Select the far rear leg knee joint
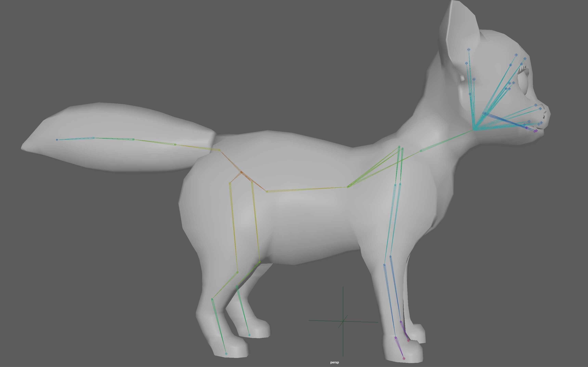 (x=260, y=262)
